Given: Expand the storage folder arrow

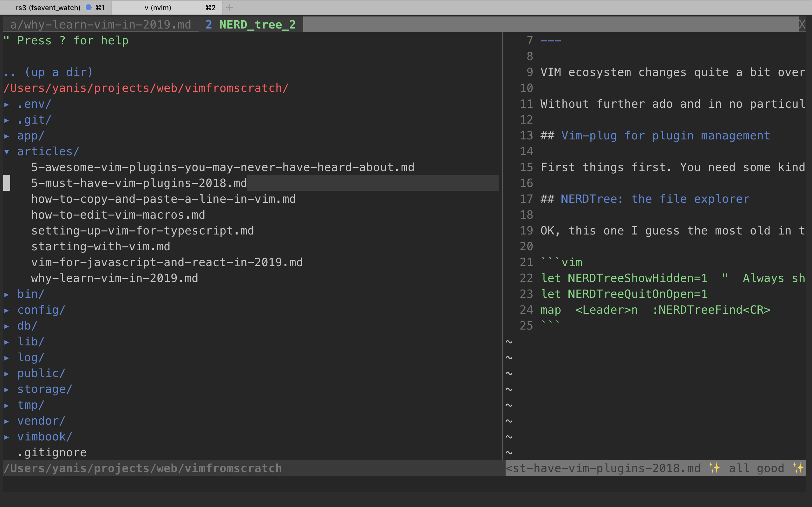Looking at the screenshot, I should [x=7, y=389].
